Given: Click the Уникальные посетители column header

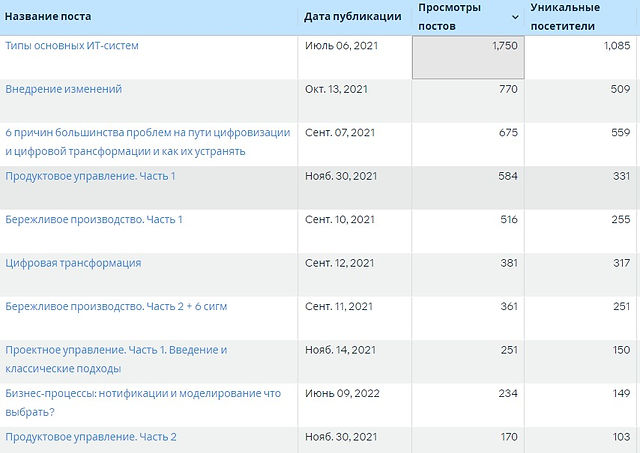Looking at the screenshot, I should (x=565, y=17).
